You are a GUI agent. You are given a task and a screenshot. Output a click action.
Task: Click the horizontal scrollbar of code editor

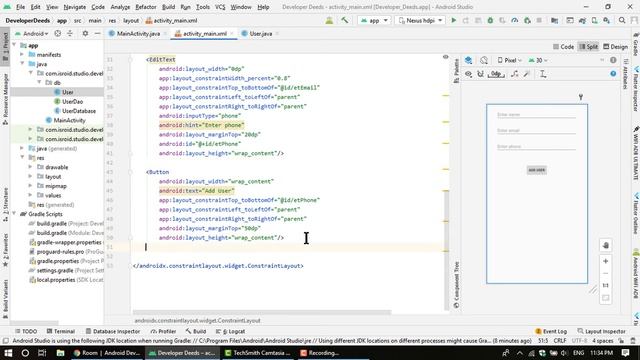[262, 312]
